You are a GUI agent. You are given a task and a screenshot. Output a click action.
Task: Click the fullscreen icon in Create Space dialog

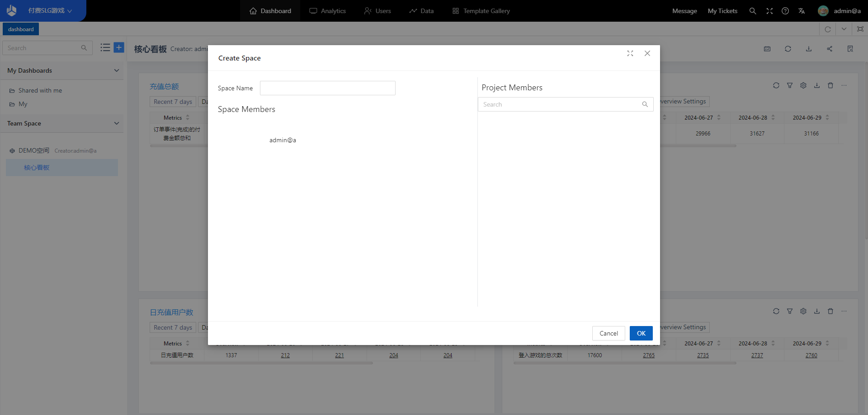click(x=630, y=53)
